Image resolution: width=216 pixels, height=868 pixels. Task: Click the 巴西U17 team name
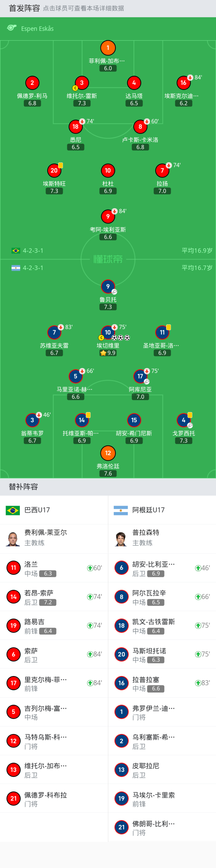37,510
